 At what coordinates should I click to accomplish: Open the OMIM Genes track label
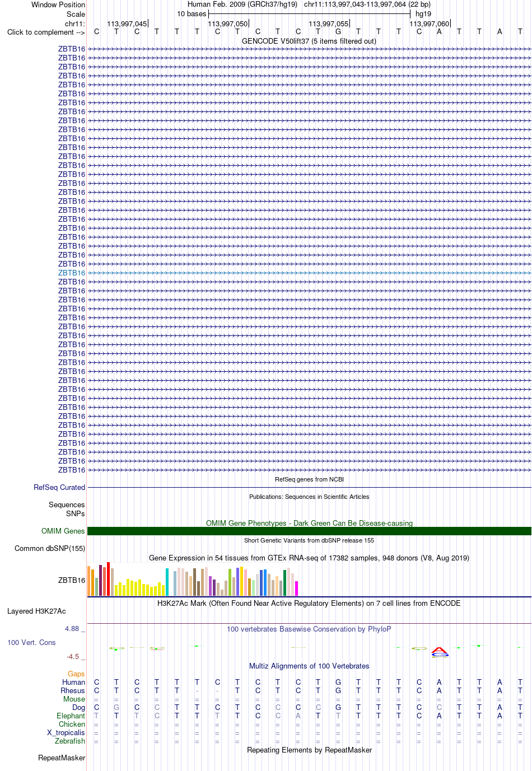click(x=63, y=531)
